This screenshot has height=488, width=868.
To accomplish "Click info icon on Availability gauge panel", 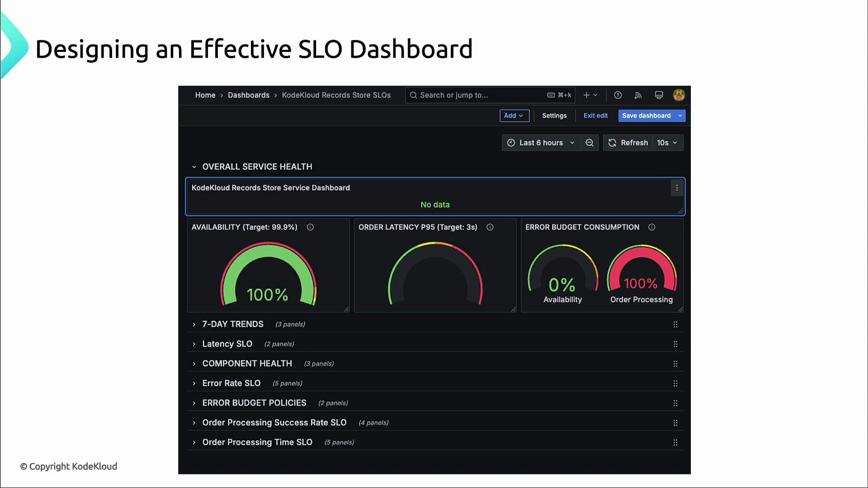I will click(310, 227).
